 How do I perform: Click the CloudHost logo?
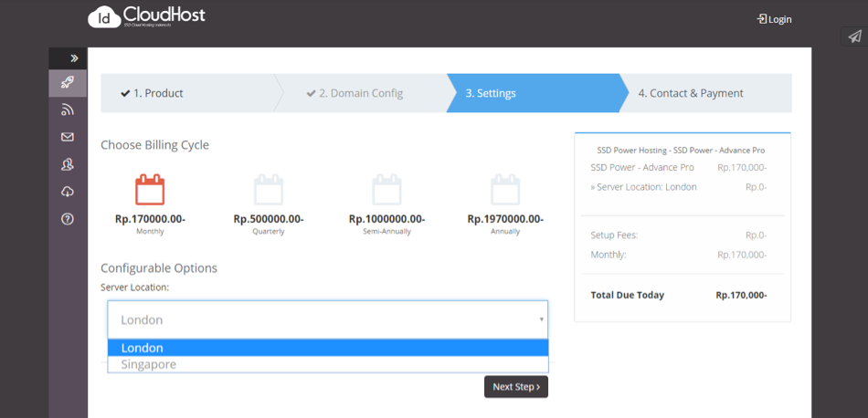click(x=147, y=16)
